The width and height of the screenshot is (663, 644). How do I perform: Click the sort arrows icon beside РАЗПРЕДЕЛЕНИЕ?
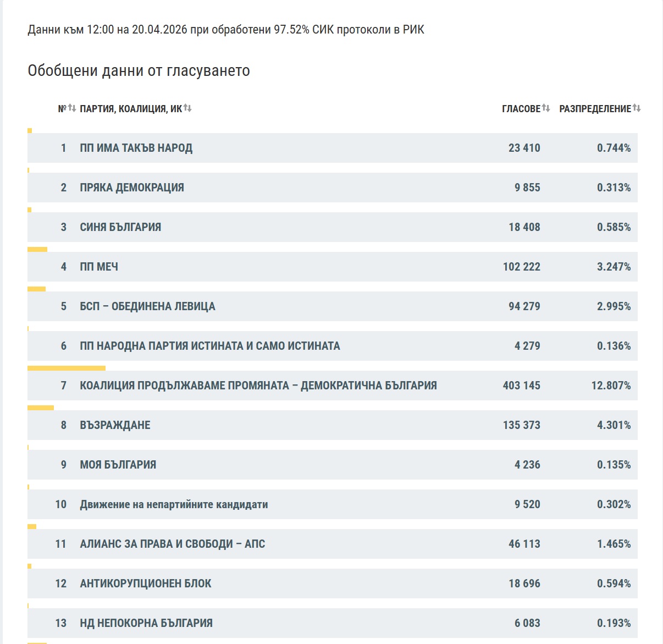pos(637,108)
